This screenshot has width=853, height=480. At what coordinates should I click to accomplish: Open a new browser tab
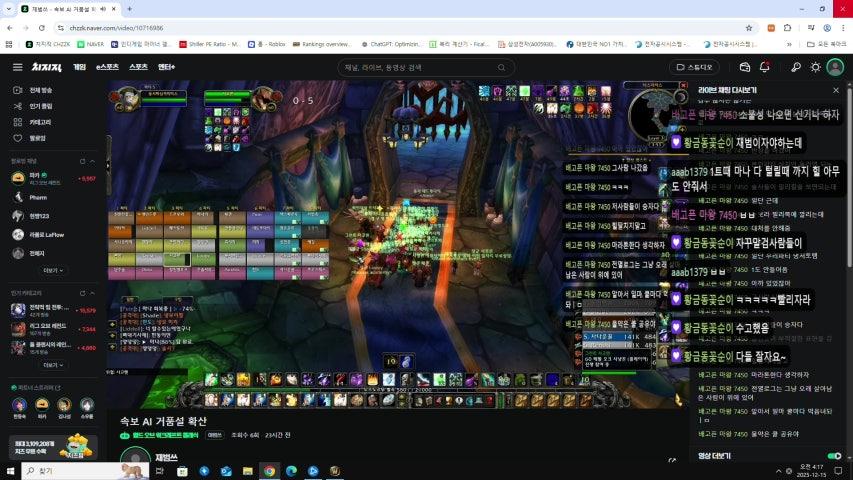coord(129,9)
